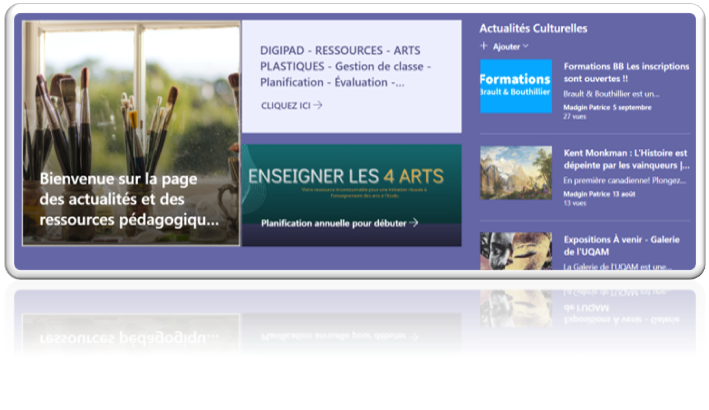The height and width of the screenshot is (410, 709).
Task: Open the Kent Monkman painting thumbnail
Action: click(515, 173)
